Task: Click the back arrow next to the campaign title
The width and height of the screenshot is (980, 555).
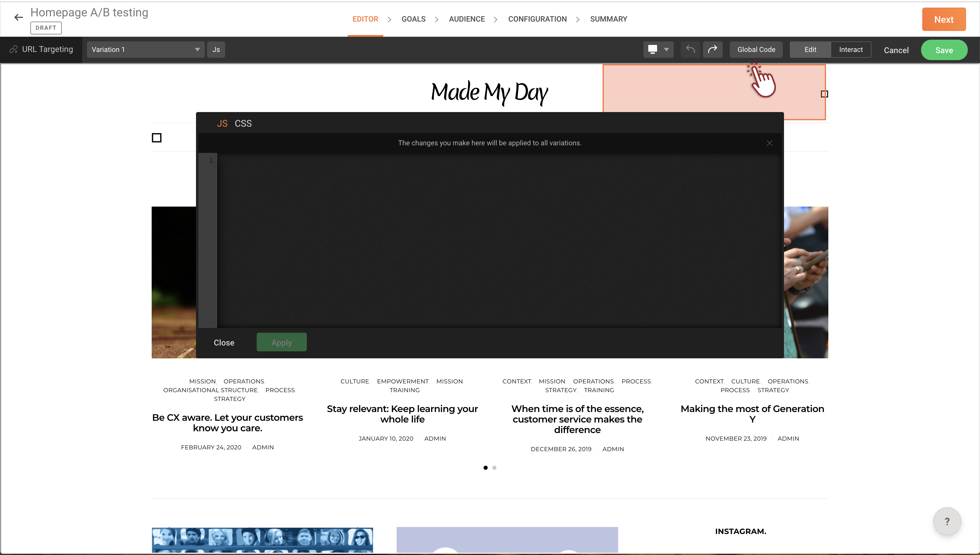Action: (18, 18)
